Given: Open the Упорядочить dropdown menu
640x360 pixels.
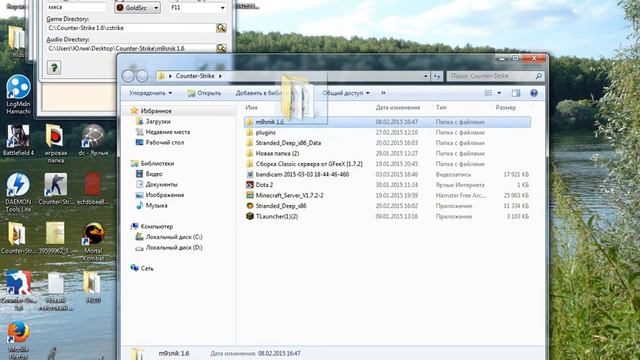Looking at the screenshot, I should [150, 93].
